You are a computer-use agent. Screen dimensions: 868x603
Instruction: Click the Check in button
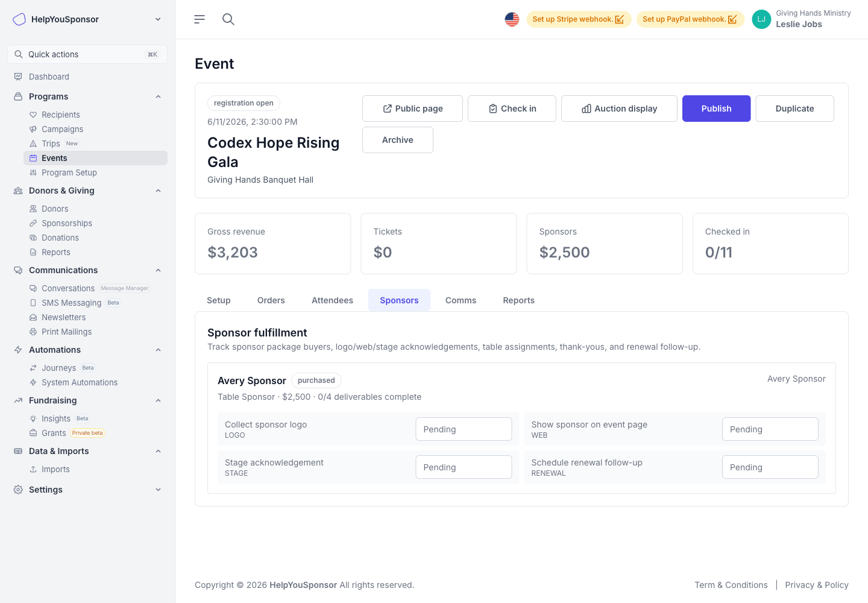pyautogui.click(x=512, y=109)
